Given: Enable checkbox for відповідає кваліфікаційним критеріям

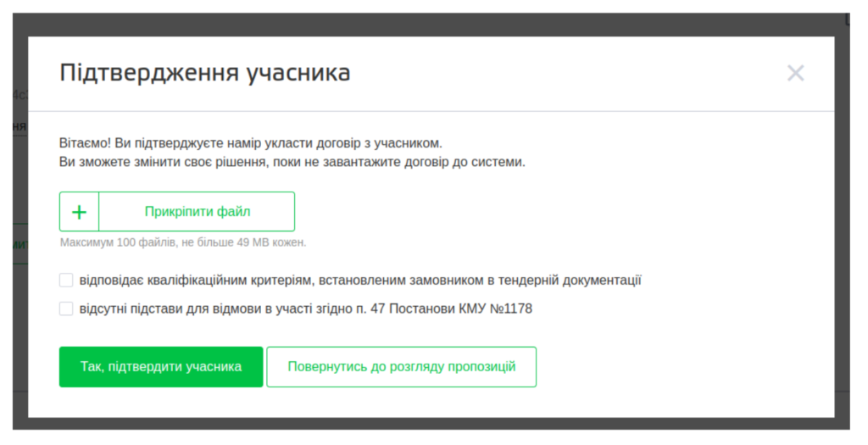Looking at the screenshot, I should (x=66, y=280).
